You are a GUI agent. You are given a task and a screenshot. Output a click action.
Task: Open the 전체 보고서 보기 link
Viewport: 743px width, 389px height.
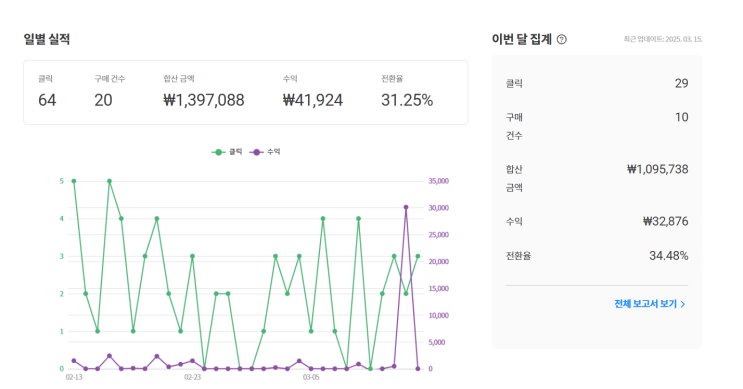pyautogui.click(x=650, y=304)
